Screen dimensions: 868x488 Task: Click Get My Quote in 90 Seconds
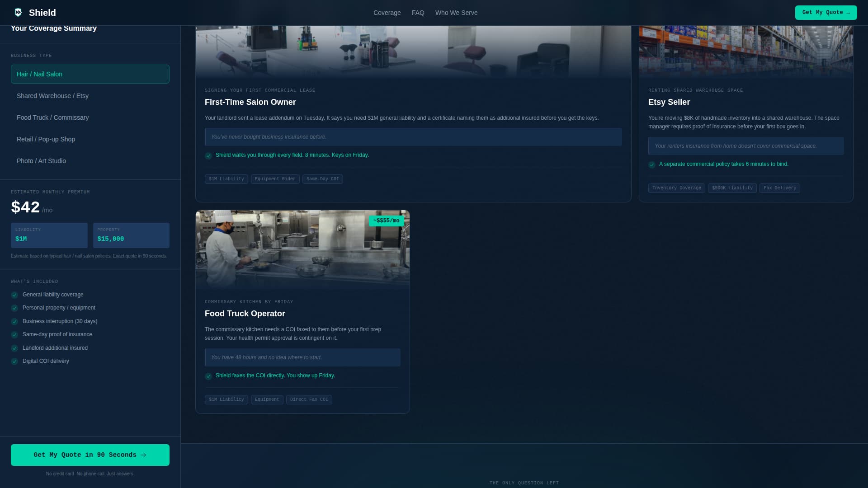[90, 455]
